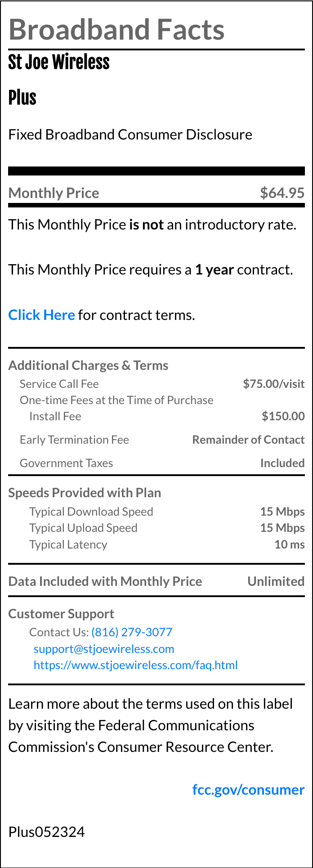Select the $75.00/visit service call fee
The width and height of the screenshot is (313, 868).
(x=273, y=384)
